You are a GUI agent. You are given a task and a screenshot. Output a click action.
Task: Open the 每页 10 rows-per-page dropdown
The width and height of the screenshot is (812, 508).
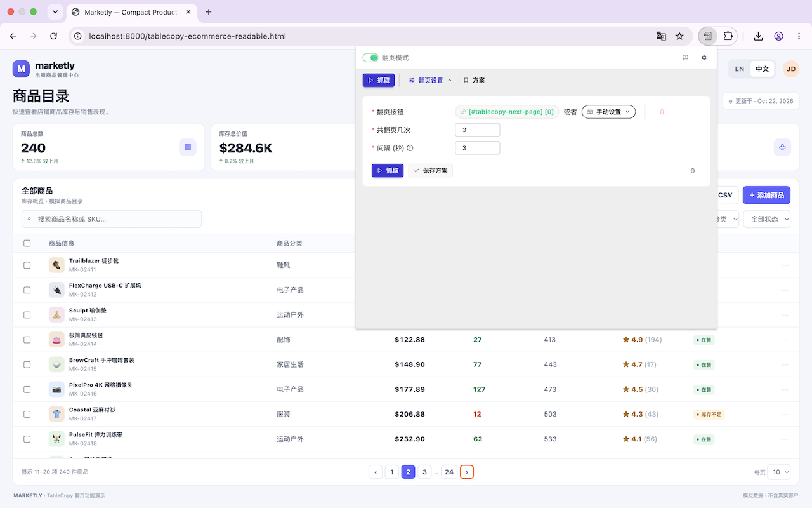779,472
